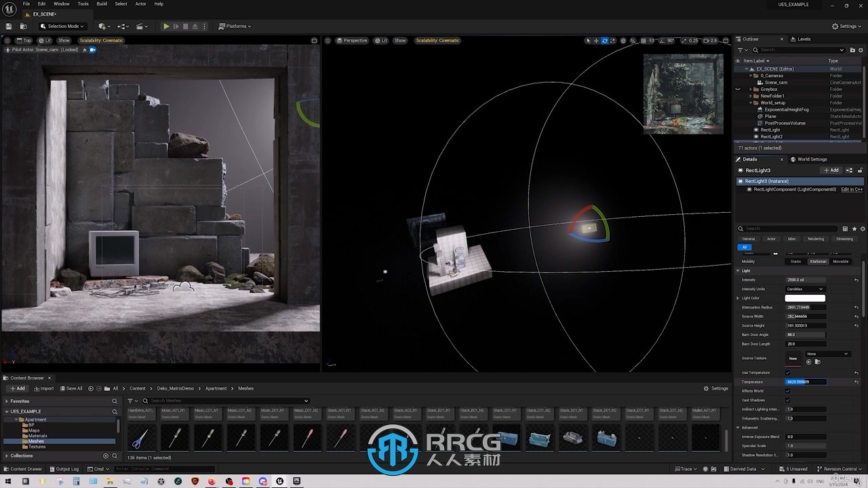The width and height of the screenshot is (868, 488).
Task: Click the Import button in Content Browser
Action: coord(43,388)
